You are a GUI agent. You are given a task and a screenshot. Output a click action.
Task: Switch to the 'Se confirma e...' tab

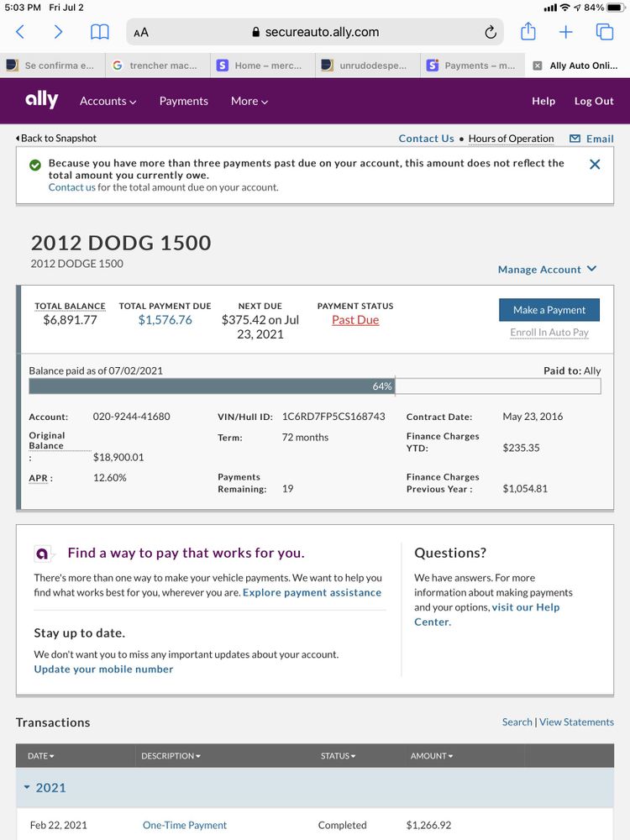point(52,66)
